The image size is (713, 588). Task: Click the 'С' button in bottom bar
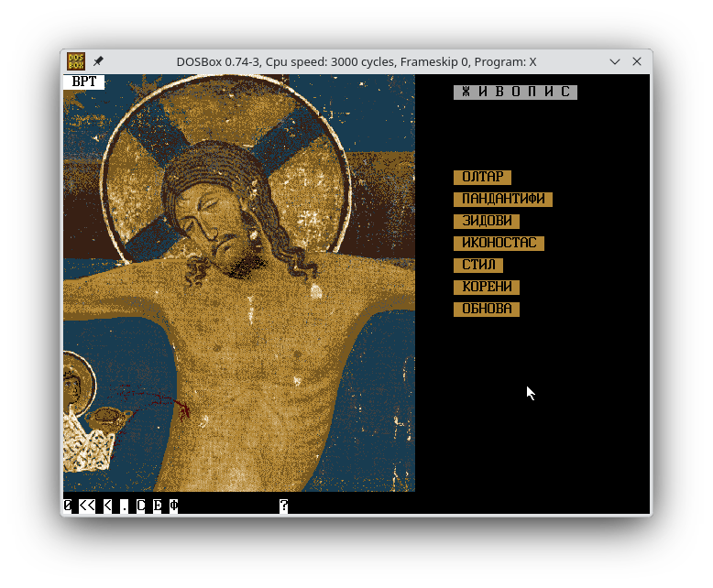coord(141,506)
